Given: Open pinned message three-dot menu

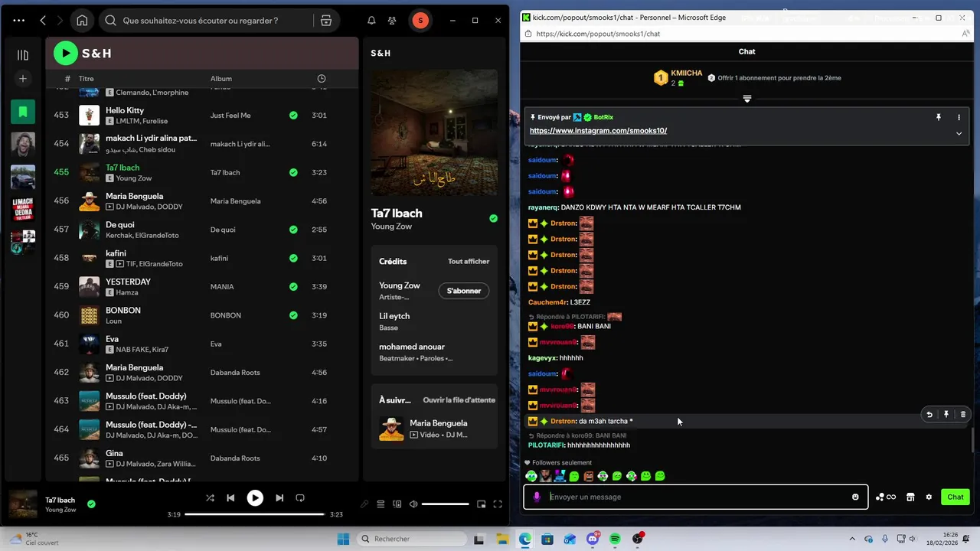Looking at the screenshot, I should (x=959, y=117).
